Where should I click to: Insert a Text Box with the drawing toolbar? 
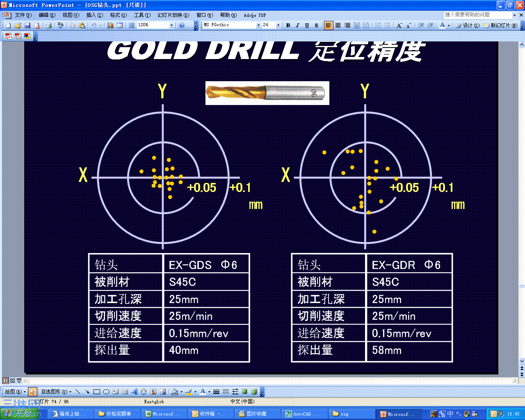tap(115, 392)
